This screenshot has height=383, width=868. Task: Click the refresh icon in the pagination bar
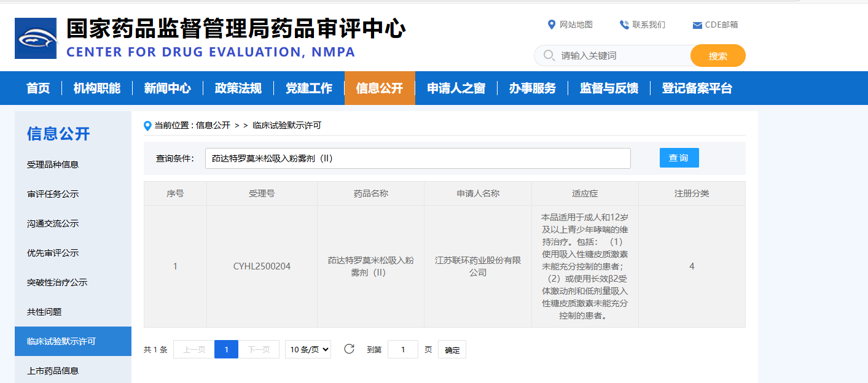click(x=349, y=349)
